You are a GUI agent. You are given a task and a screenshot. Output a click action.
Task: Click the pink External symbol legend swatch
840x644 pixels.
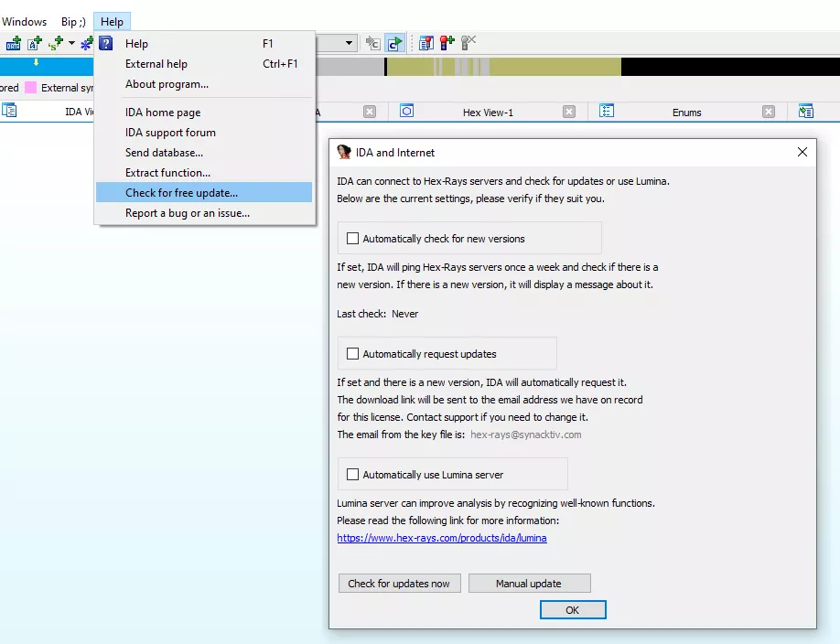tap(30, 87)
